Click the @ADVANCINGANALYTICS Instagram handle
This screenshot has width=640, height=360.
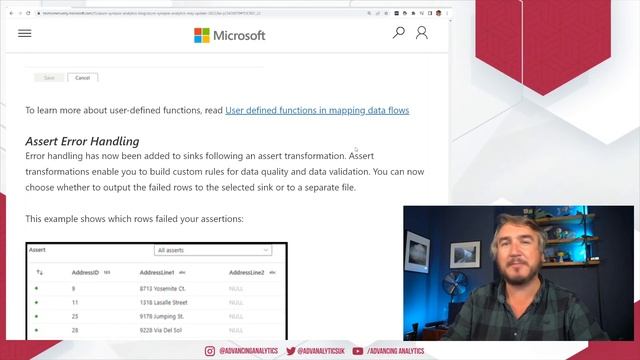(249, 351)
